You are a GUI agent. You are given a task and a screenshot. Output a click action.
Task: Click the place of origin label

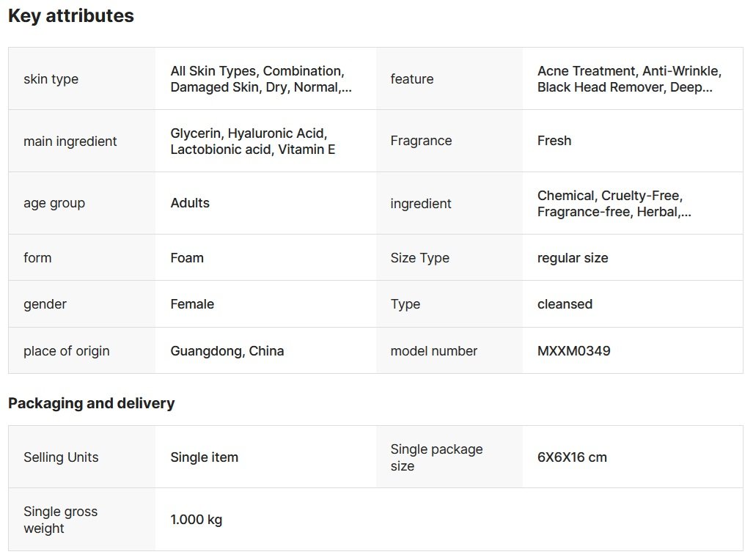pos(67,351)
